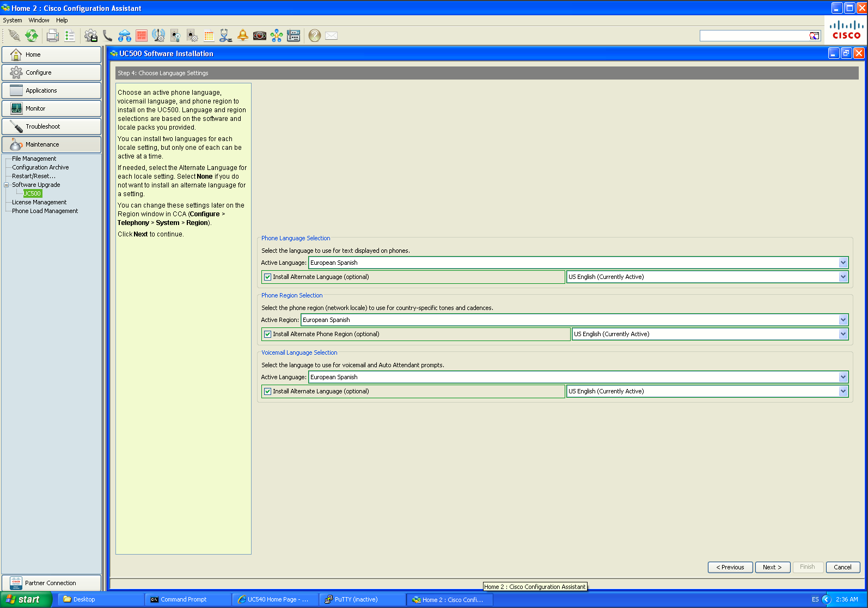Open Help with the question mark icon
Screen dimensions: 868x608
(x=315, y=36)
